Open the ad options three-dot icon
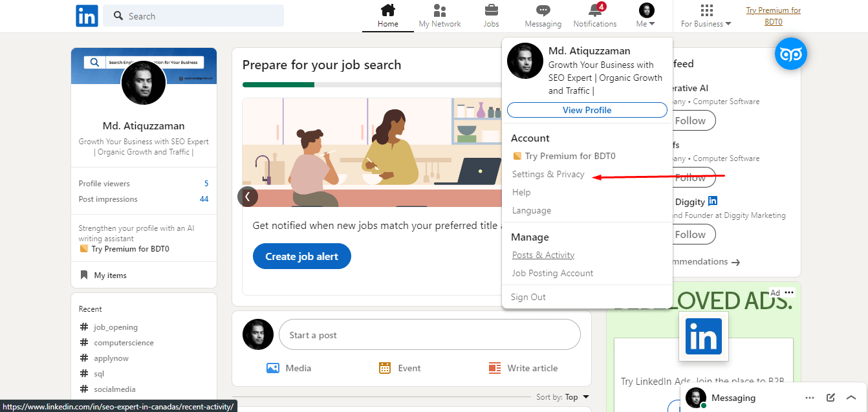868x412 pixels. tap(788, 292)
